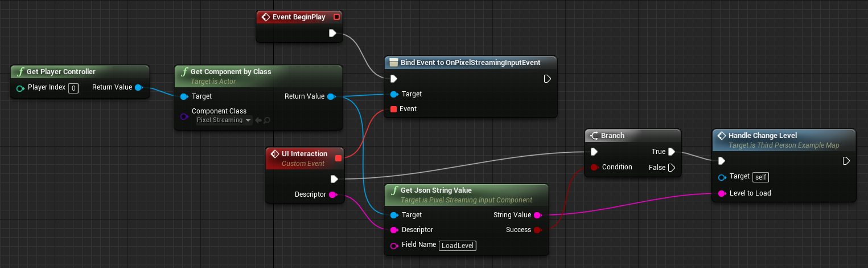Viewport: 868px width, 268px height.
Task: Click the UI Interaction Descriptor output pin
Action: pyautogui.click(x=333, y=194)
